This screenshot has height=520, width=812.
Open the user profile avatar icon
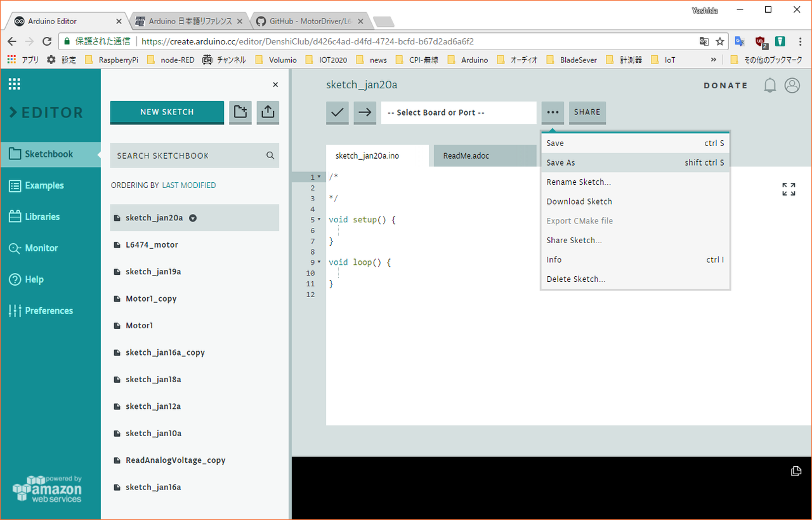point(792,85)
